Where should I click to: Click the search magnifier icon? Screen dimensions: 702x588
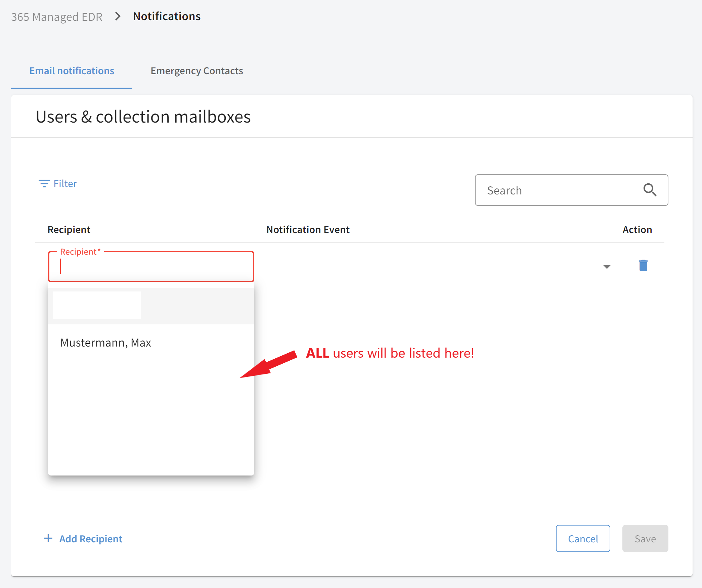650,190
